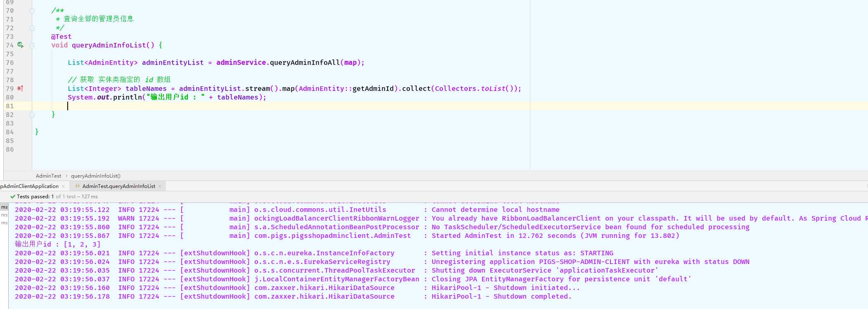Click AdminTest in the editor breadcrumb
868x309 pixels.
point(48,176)
